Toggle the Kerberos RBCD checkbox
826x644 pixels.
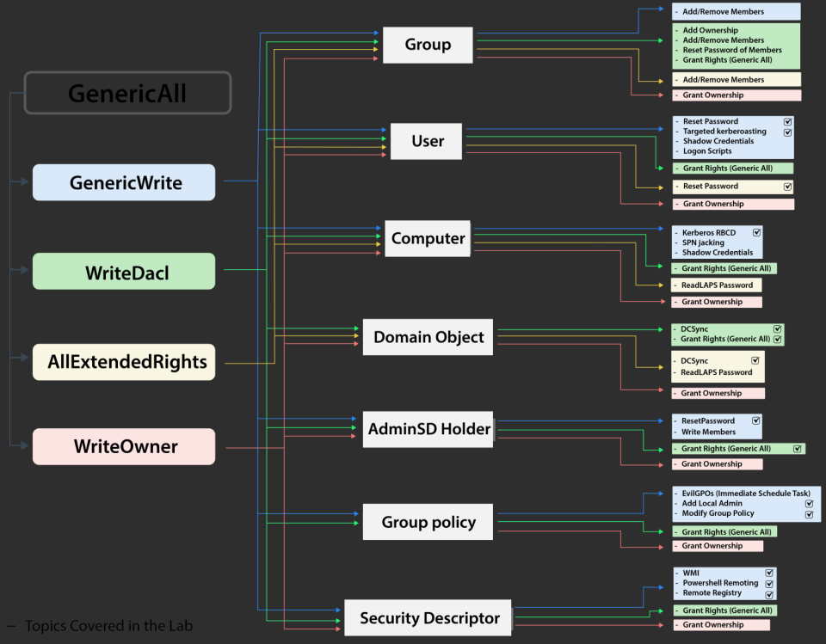point(756,232)
